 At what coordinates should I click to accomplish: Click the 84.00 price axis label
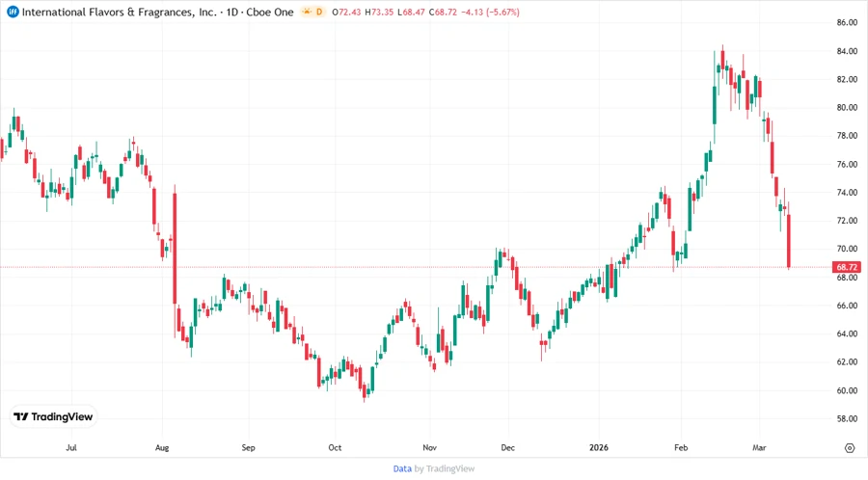pos(847,51)
